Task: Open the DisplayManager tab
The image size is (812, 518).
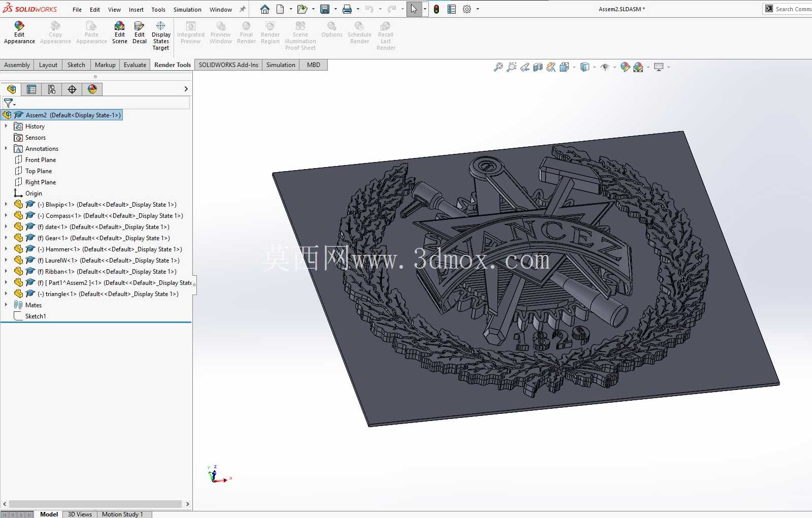Action: [92, 89]
